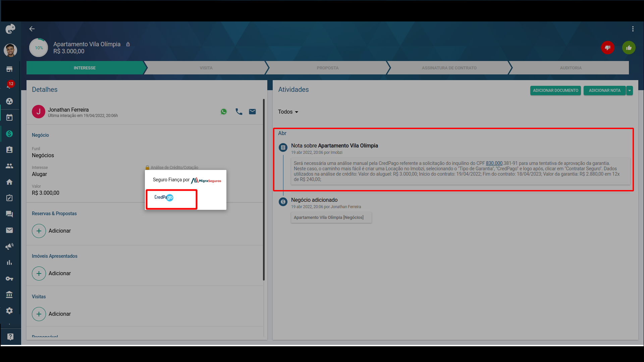This screenshot has height=362, width=644.
Task: Open the Todos activities filter dropdown
Action: coord(288,112)
